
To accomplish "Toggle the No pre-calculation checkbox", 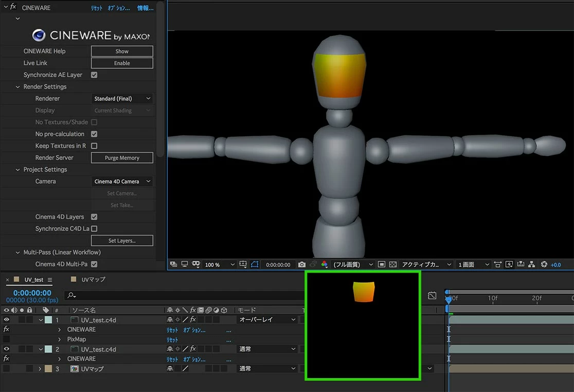I will [94, 134].
